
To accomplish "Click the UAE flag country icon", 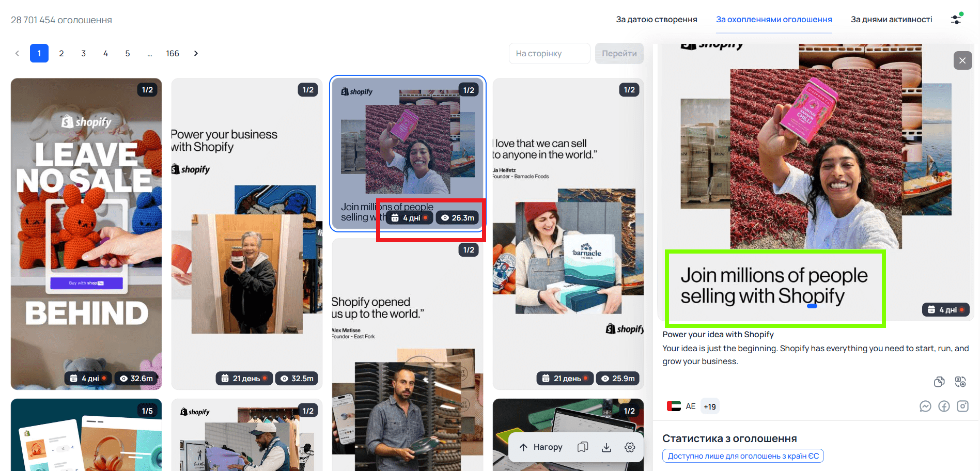I will pos(674,406).
